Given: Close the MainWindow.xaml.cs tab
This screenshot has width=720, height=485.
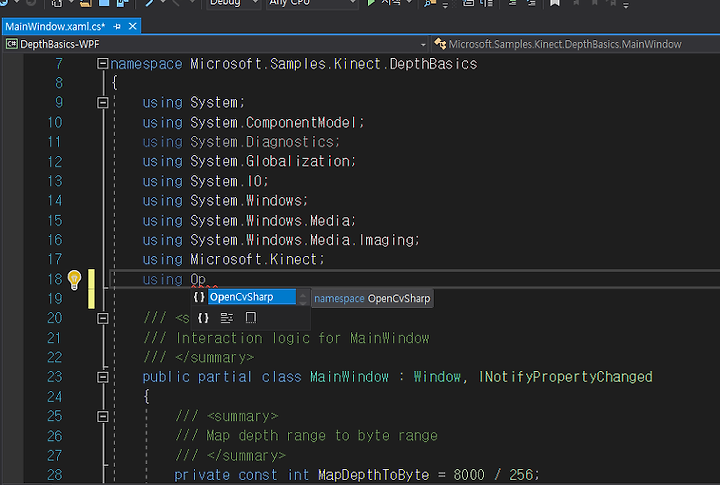Looking at the screenshot, I should [134, 24].
